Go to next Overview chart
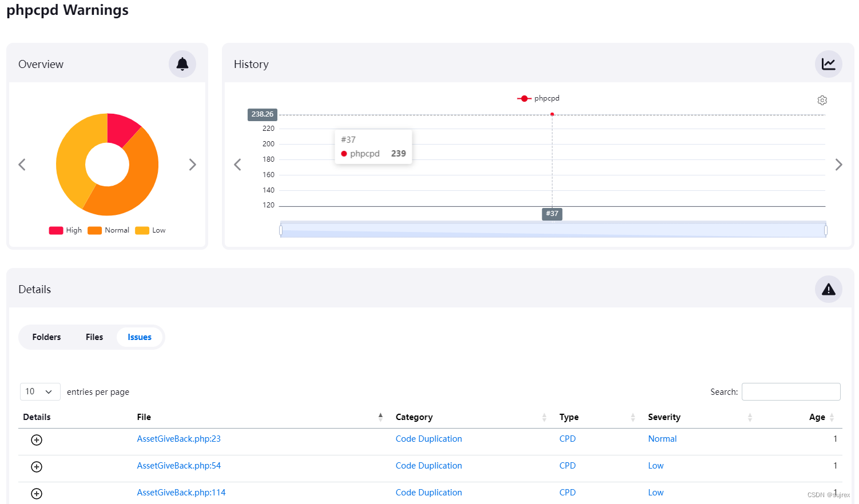 coord(193,165)
